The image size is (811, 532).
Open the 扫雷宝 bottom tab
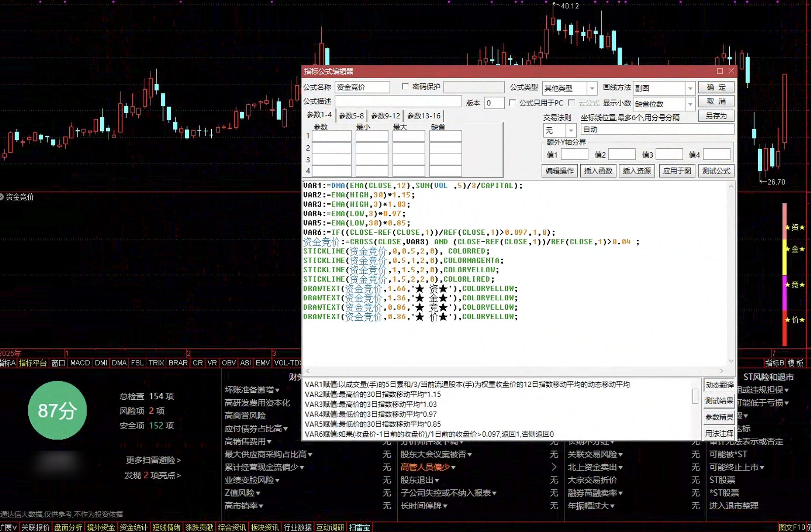tap(359, 528)
